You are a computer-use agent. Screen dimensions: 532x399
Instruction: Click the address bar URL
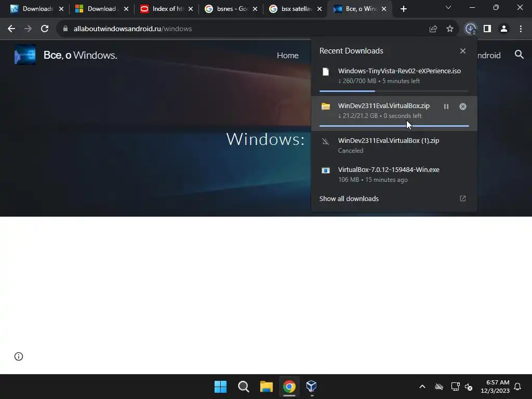tap(132, 29)
